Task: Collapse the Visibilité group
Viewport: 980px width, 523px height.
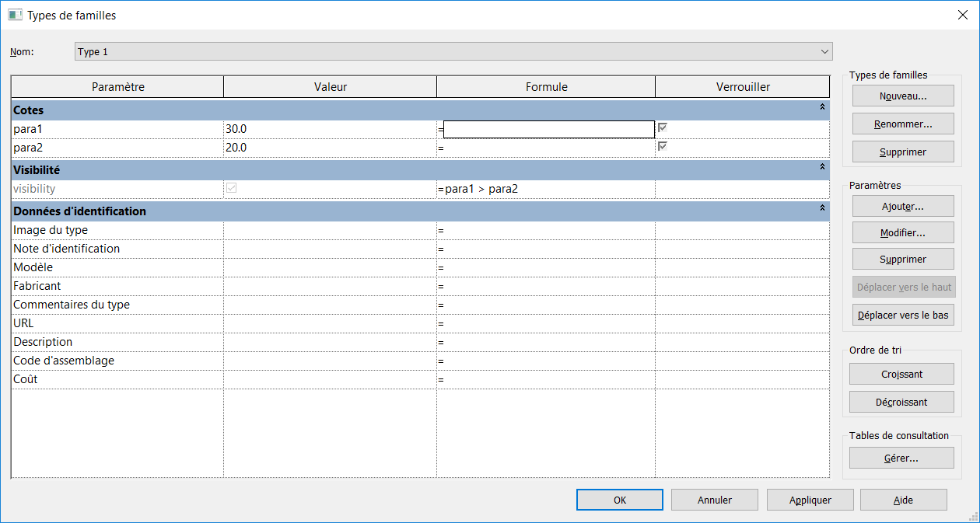Action: [x=821, y=167]
